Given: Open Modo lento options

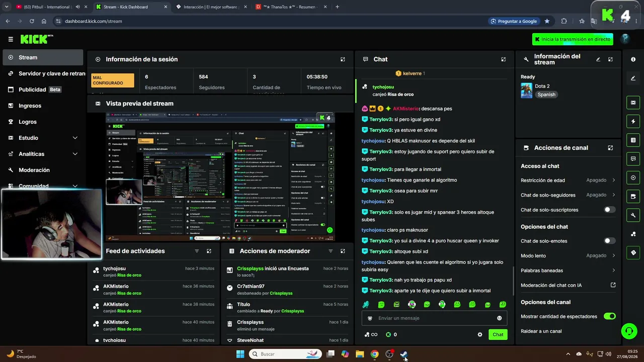Looking at the screenshot, I should coord(568,255).
